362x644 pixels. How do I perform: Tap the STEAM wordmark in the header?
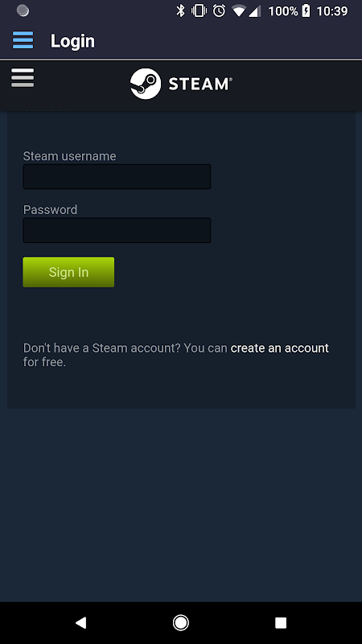(x=200, y=85)
